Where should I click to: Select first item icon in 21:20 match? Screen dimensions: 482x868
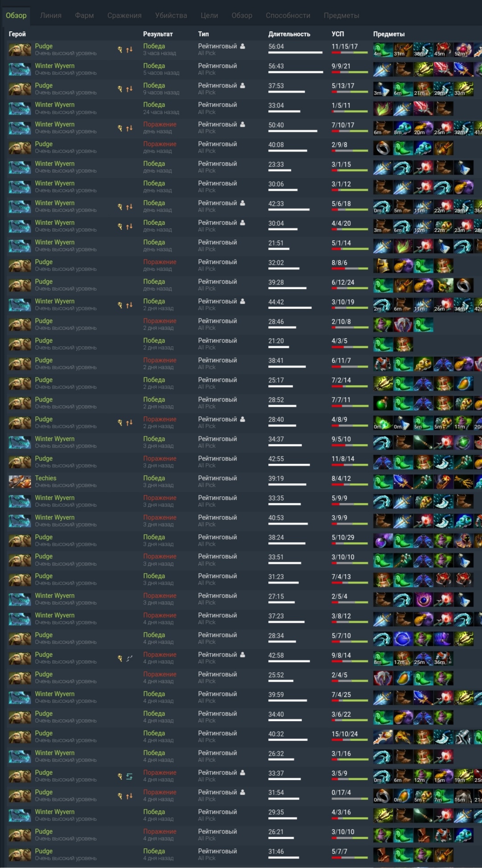click(383, 344)
